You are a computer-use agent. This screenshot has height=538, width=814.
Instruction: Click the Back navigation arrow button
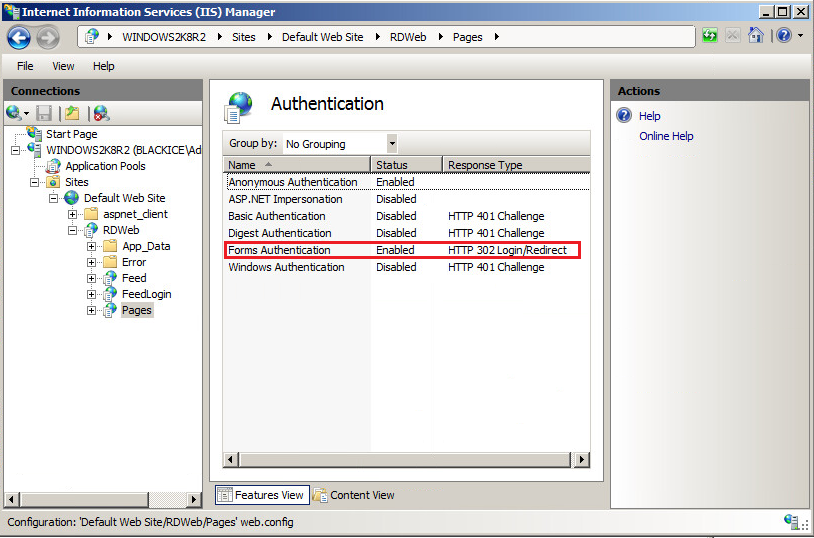click(18, 37)
